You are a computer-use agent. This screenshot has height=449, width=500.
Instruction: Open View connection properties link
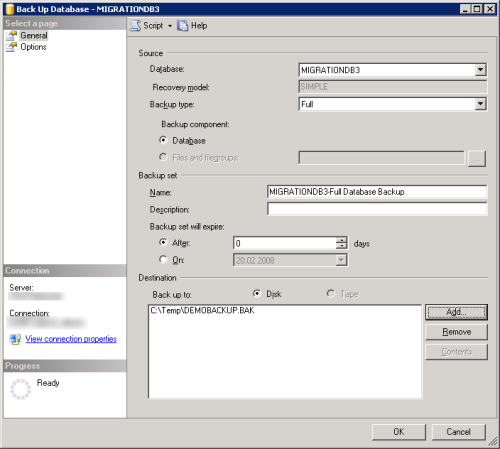tap(71, 339)
